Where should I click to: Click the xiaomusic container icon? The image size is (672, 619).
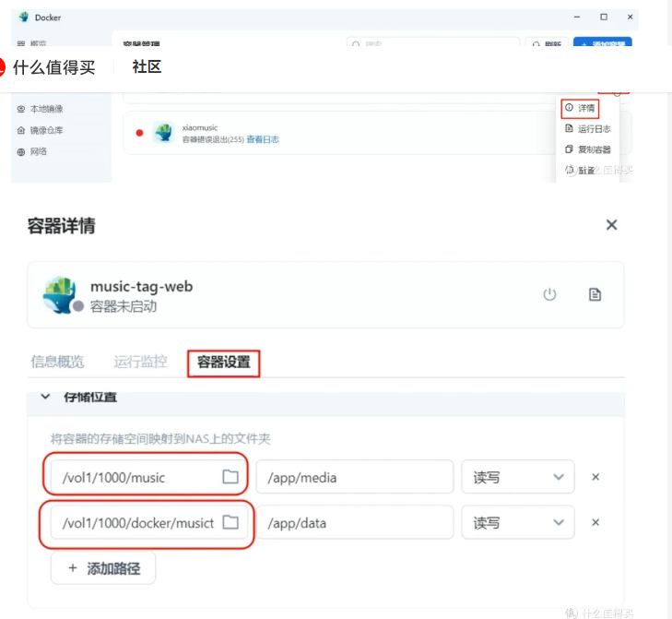[163, 132]
